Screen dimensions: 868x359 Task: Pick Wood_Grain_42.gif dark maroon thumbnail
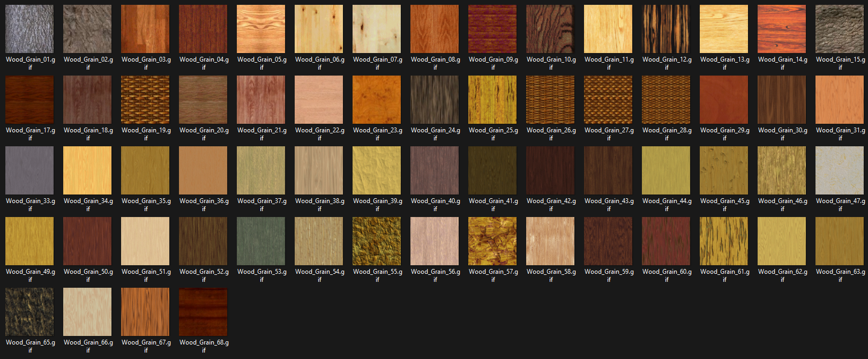[x=550, y=170]
